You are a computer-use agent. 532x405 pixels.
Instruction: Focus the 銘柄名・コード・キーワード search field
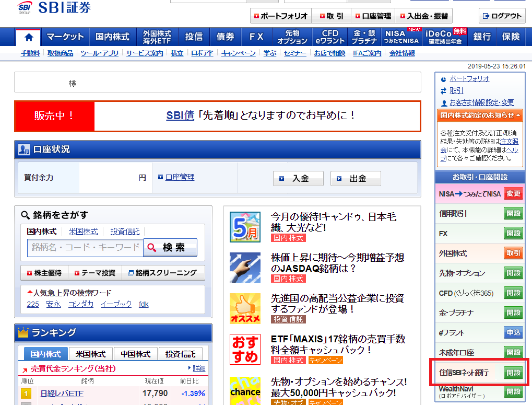pyautogui.click(x=85, y=248)
